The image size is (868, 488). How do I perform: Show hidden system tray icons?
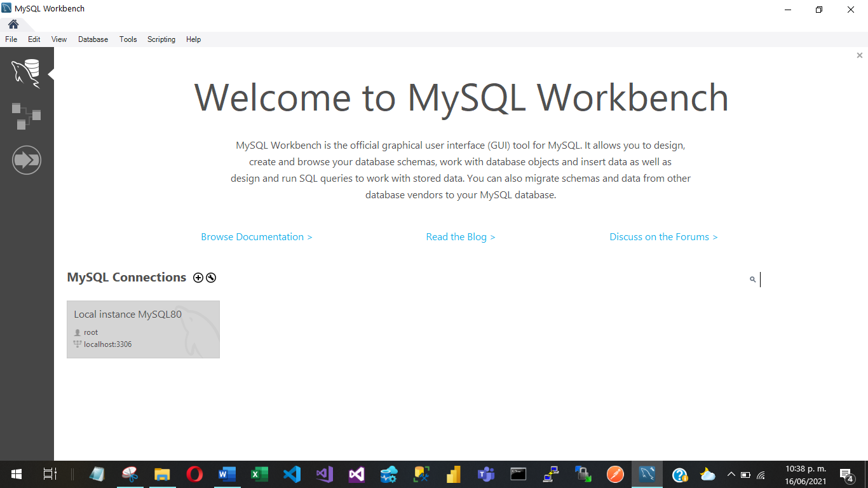point(731,474)
